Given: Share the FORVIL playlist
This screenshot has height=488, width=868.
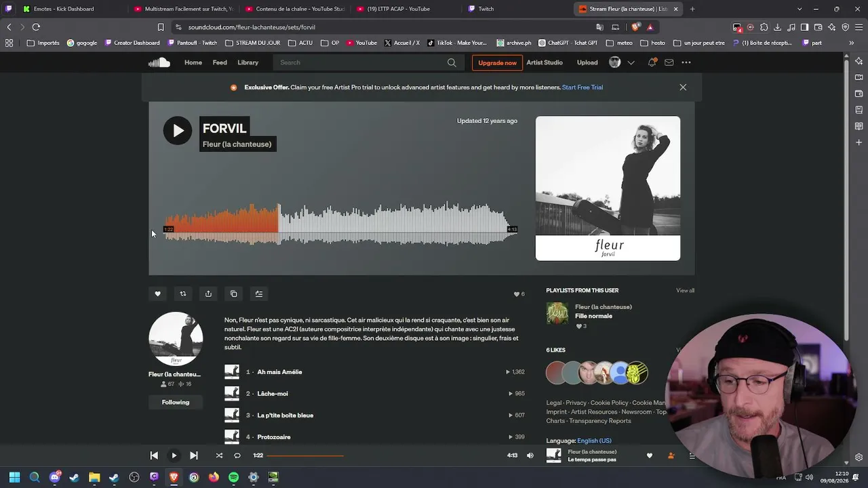Looking at the screenshot, I should pyautogui.click(x=208, y=293).
